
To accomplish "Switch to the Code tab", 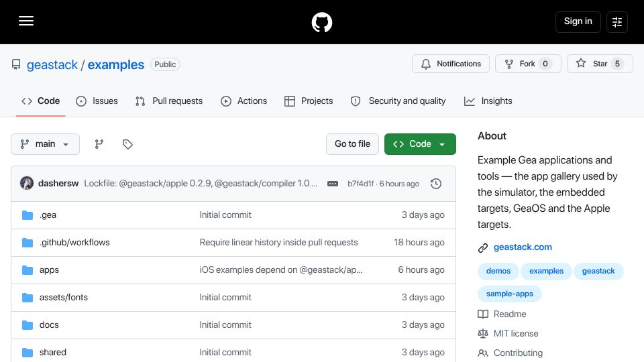I will 41,101.
